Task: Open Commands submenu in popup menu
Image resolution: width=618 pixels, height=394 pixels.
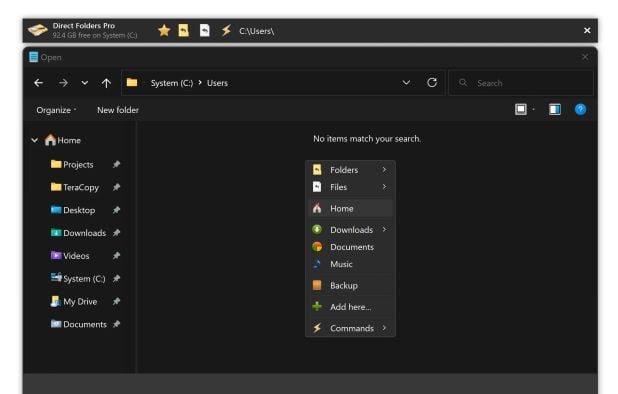Action: point(350,328)
